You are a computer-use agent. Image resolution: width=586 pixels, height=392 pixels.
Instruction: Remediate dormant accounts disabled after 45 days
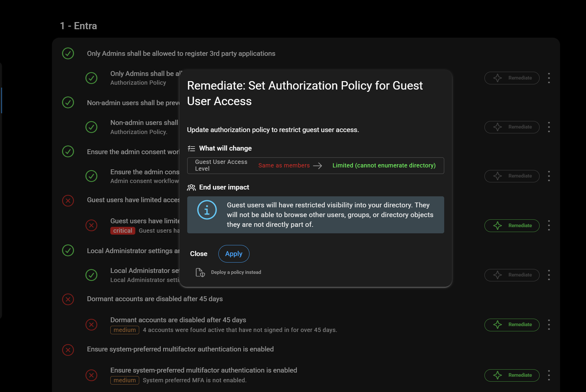512,325
